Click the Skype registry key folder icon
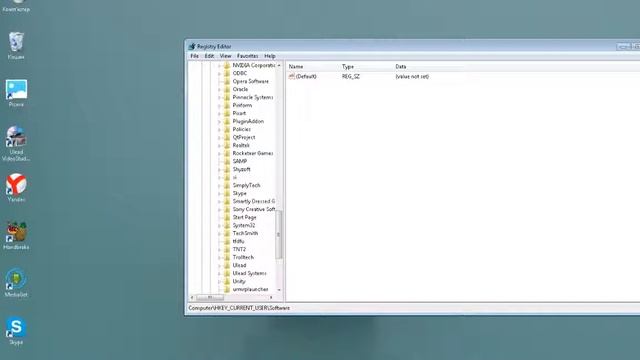This screenshot has width=640, height=360. (227, 193)
